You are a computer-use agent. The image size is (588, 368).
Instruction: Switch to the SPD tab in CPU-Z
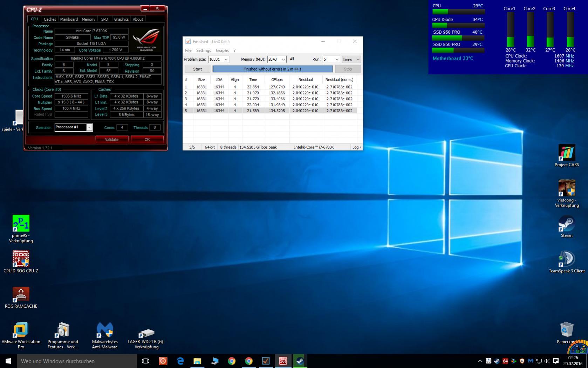(x=104, y=19)
